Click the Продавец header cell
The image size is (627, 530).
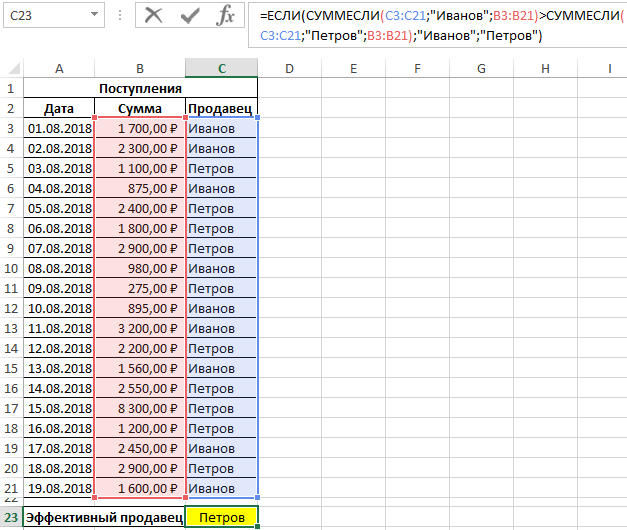(221, 108)
